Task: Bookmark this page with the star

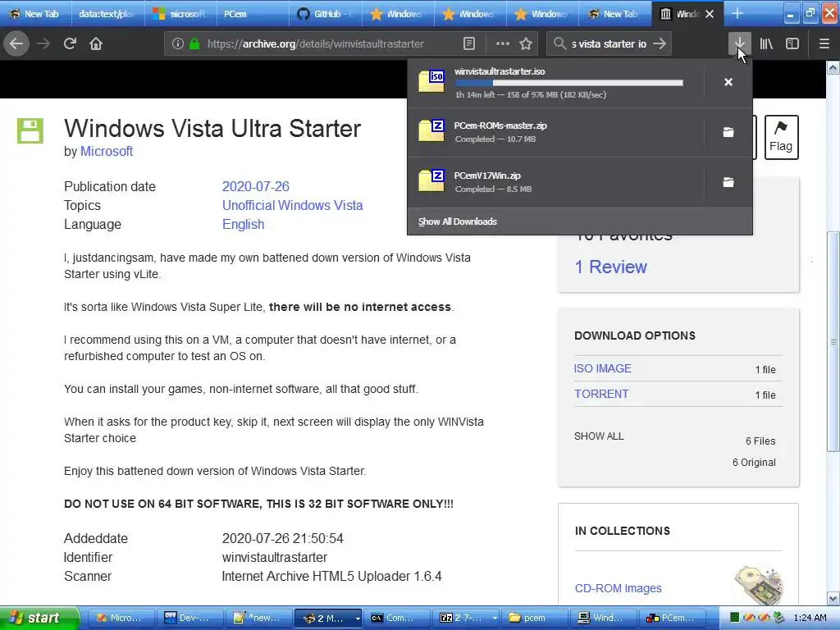Action: (x=526, y=44)
